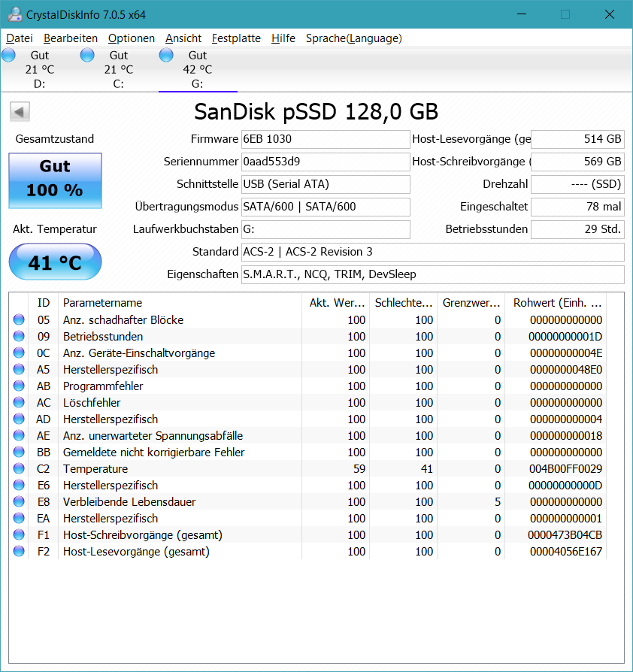633x672 pixels.
Task: Open the Datei menu
Action: point(20,38)
